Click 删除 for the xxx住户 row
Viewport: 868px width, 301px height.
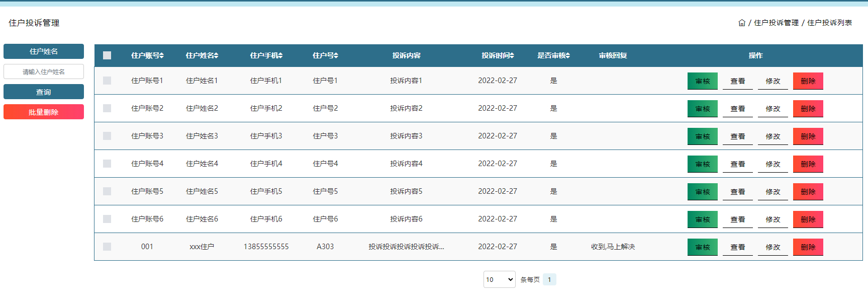(808, 247)
